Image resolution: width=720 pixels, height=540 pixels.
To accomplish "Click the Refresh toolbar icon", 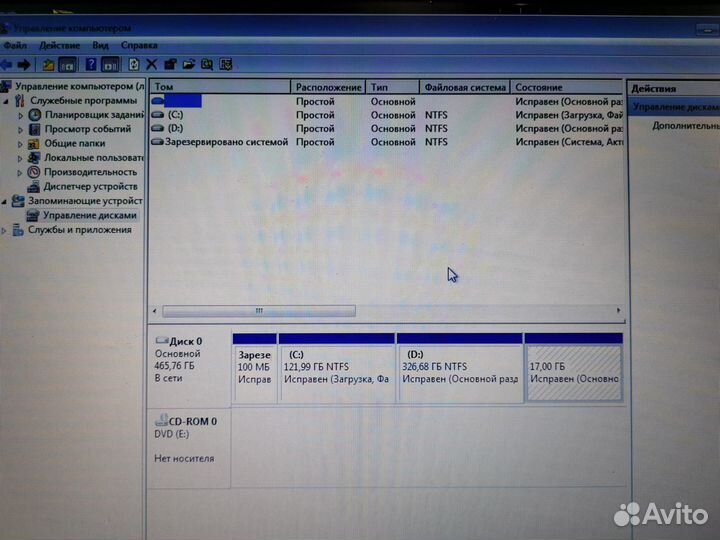I will point(134,64).
